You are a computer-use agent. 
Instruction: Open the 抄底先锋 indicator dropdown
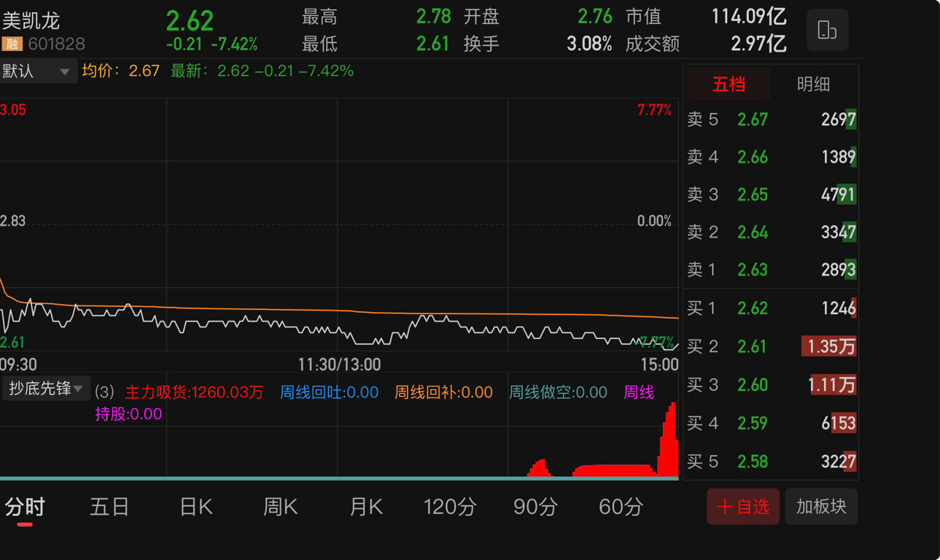pos(46,389)
